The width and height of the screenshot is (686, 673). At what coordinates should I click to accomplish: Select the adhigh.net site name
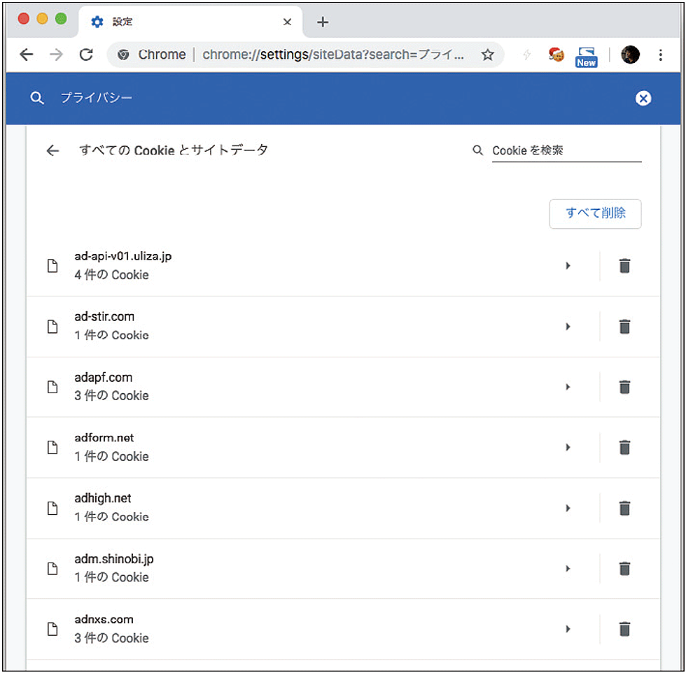tap(102, 498)
